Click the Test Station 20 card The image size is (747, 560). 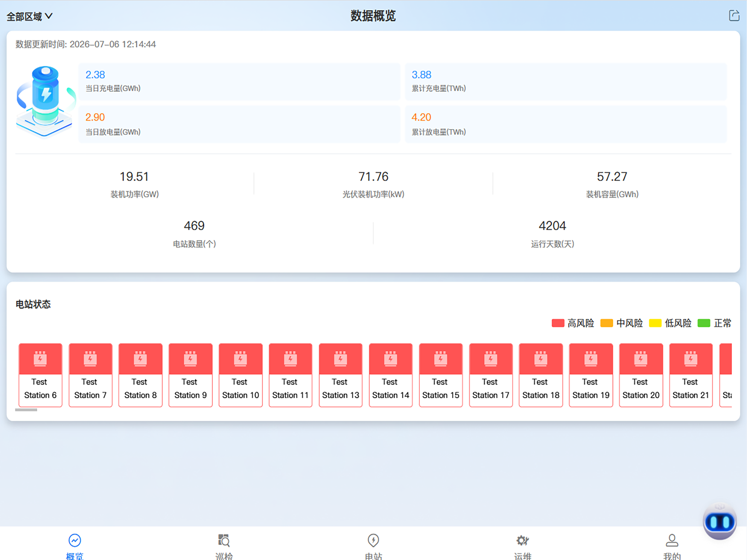click(641, 375)
